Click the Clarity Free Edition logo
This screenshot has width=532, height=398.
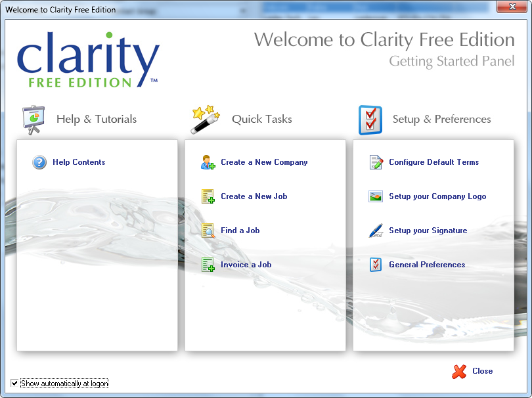coord(88,60)
